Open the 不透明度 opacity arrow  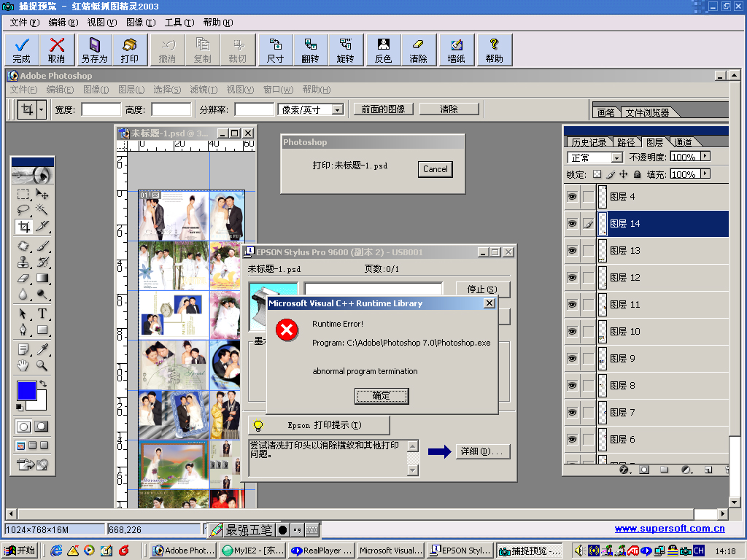pos(705,156)
